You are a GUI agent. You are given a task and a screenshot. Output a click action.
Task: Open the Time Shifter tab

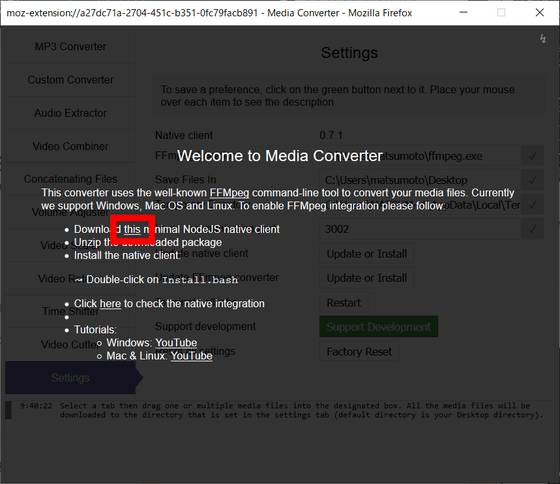pyautogui.click(x=70, y=311)
